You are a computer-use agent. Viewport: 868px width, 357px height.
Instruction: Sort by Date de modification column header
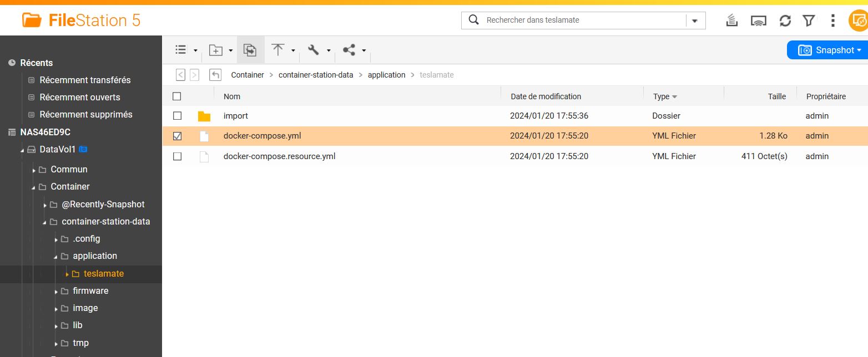coord(546,96)
